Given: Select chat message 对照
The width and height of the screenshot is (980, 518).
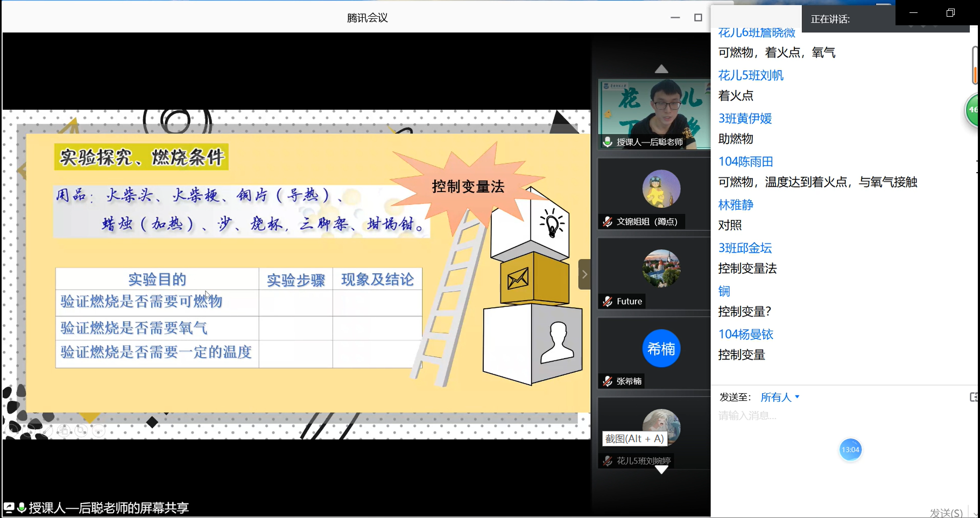Looking at the screenshot, I should [x=730, y=225].
